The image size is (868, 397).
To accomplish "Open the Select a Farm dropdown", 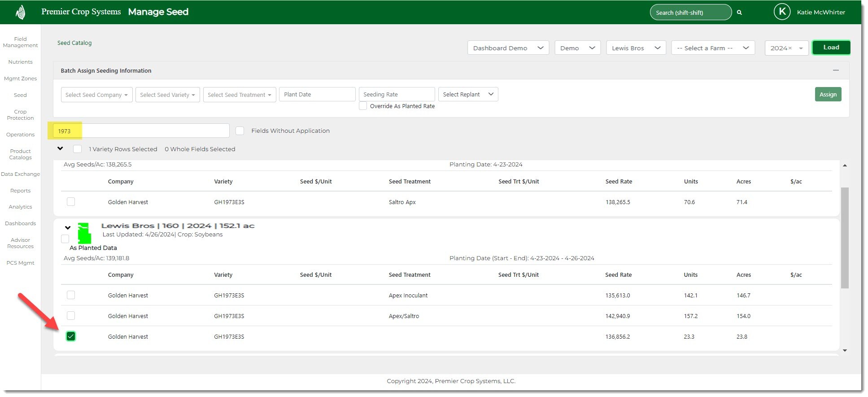I will [x=712, y=48].
